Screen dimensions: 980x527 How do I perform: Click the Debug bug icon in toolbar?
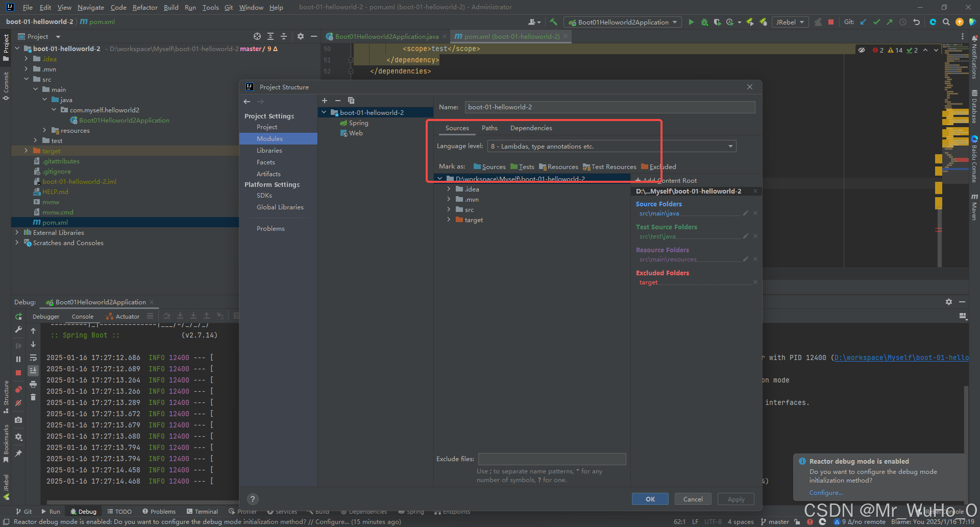pyautogui.click(x=704, y=22)
